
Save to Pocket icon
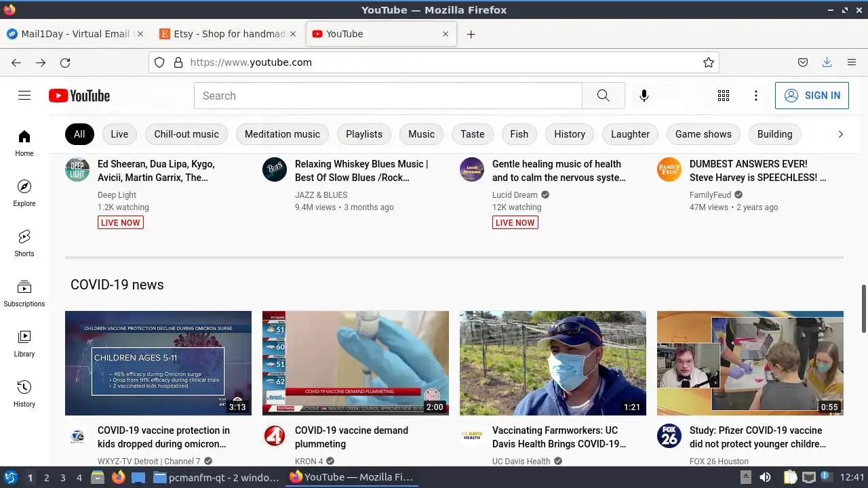click(803, 62)
